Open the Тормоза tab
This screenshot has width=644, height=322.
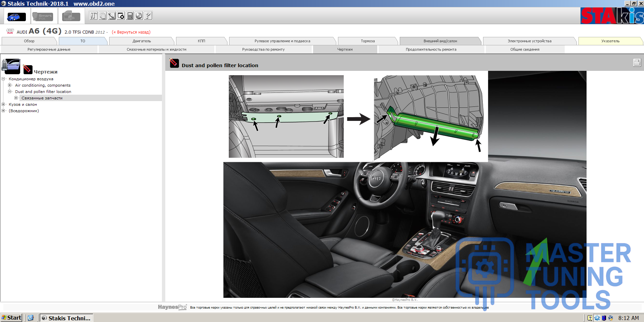(x=368, y=41)
